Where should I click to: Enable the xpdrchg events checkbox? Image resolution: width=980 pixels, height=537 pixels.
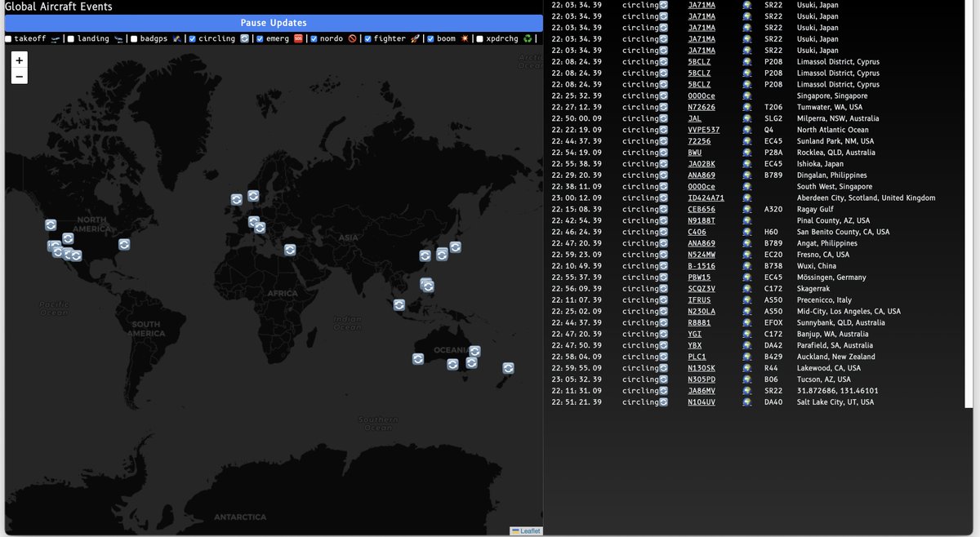479,38
